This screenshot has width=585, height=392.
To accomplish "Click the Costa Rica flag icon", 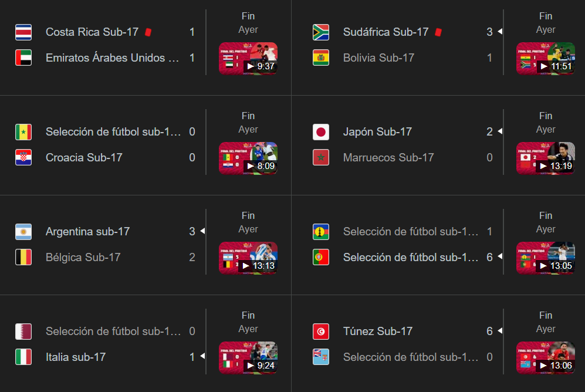I will [x=23, y=32].
